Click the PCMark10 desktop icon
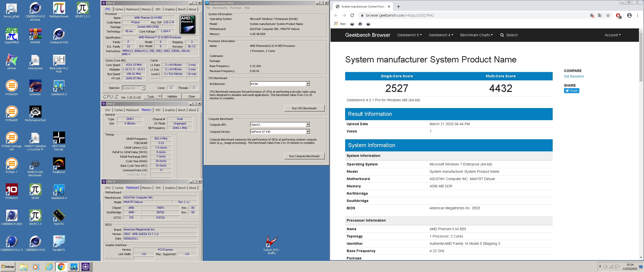644x272 pixels. 12,191
